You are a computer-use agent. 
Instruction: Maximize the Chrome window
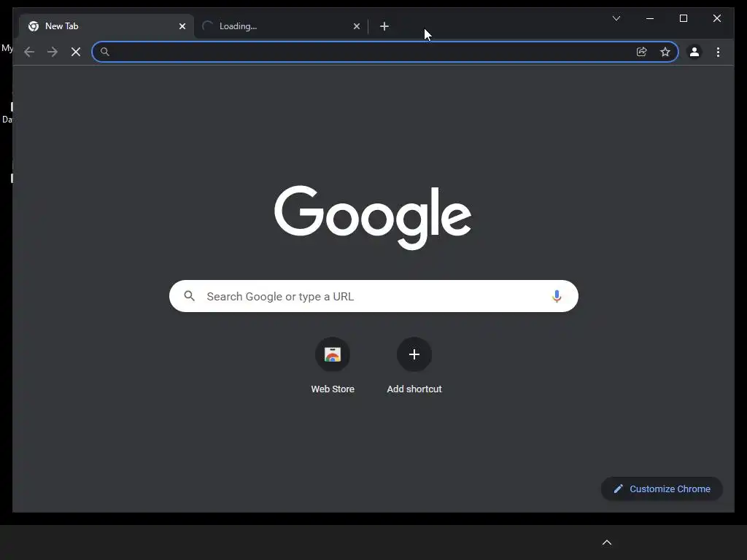[x=683, y=18]
